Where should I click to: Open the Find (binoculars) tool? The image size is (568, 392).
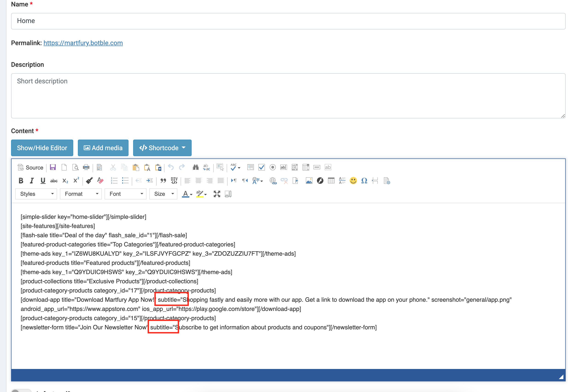196,167
